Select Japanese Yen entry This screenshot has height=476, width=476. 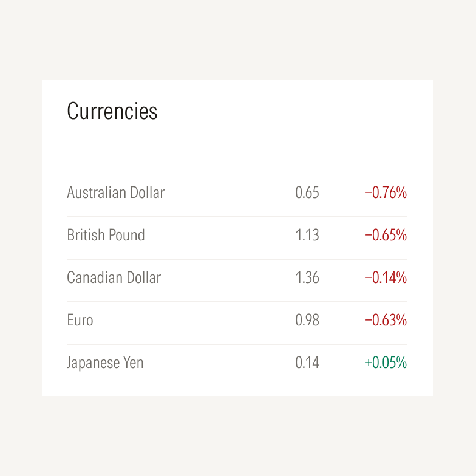[106, 363]
